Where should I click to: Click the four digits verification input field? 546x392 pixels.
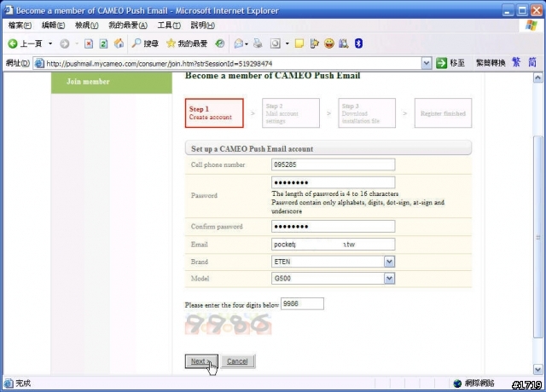coord(302,303)
